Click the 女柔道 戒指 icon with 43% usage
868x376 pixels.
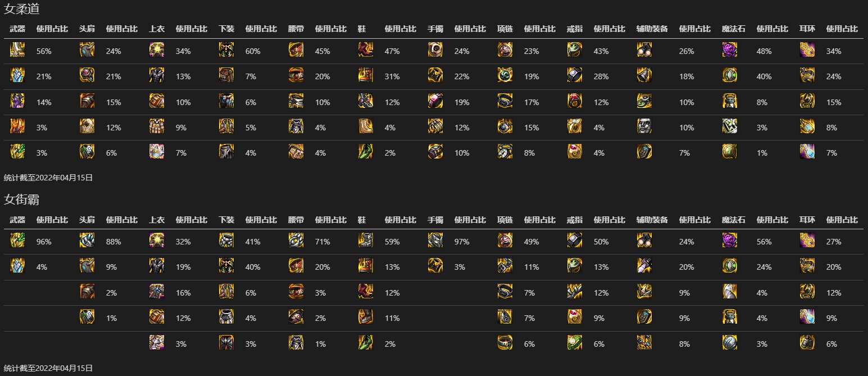[575, 50]
